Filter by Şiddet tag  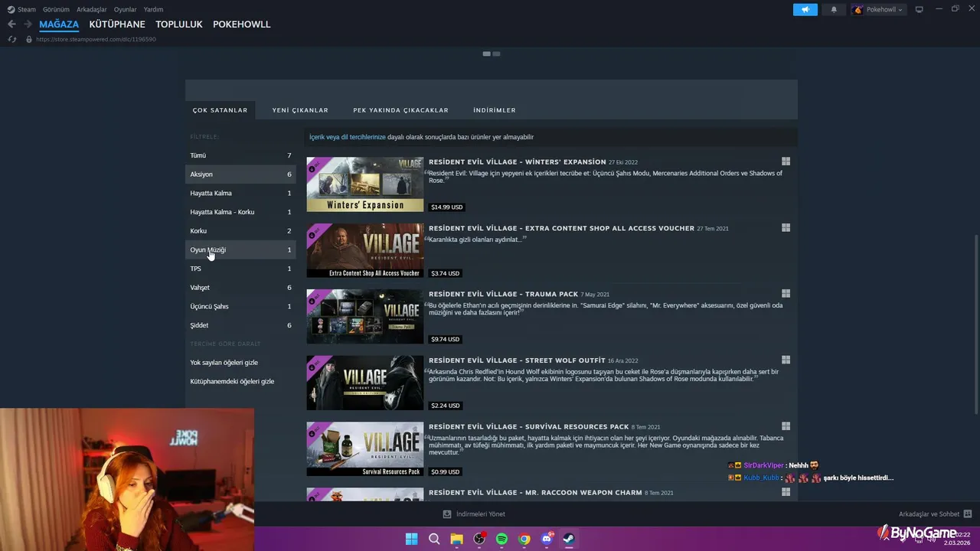tap(240, 325)
